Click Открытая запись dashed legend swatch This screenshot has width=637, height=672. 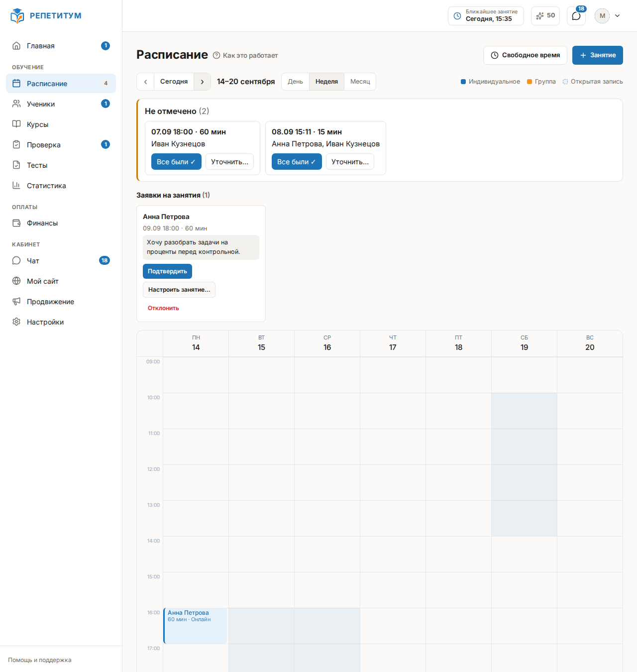[565, 82]
